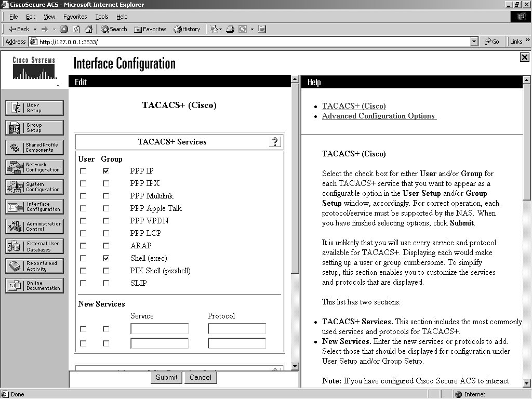The image size is (532, 399).
Task: Click the Internet zone status bar icon
Action: (x=458, y=394)
